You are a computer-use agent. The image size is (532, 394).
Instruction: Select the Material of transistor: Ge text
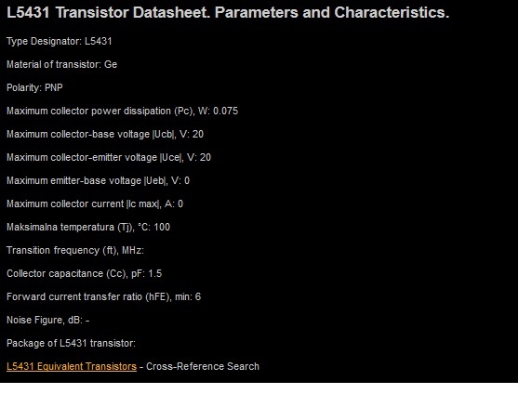pos(61,64)
